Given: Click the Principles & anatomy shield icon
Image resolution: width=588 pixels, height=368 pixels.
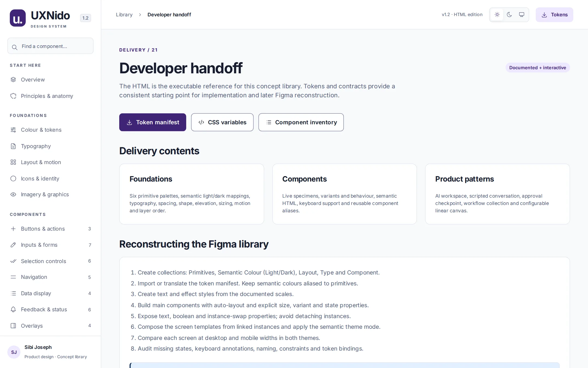Looking at the screenshot, I should click(13, 96).
